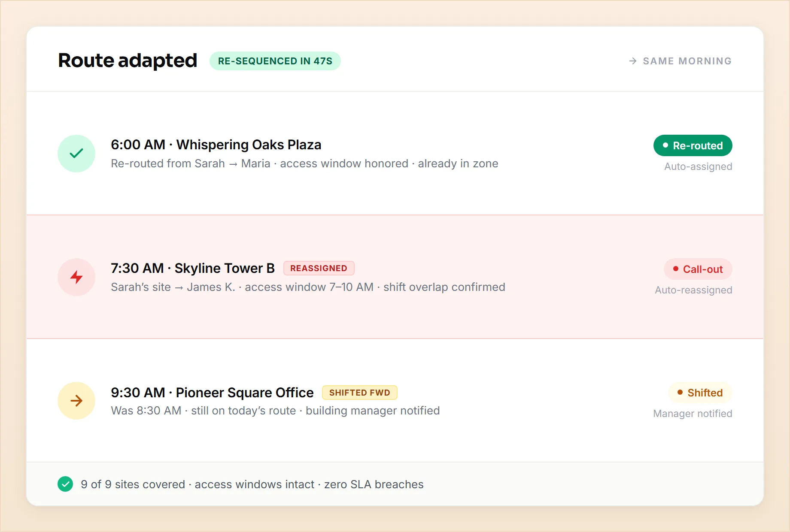Click the Auto-assigned label
The width and height of the screenshot is (790, 532).
[x=698, y=166]
